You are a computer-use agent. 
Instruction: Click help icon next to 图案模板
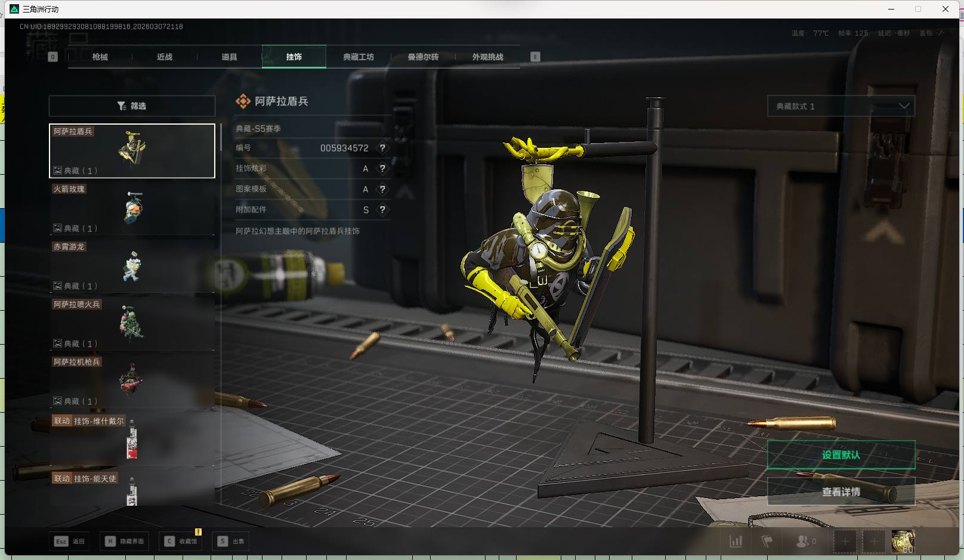click(382, 189)
